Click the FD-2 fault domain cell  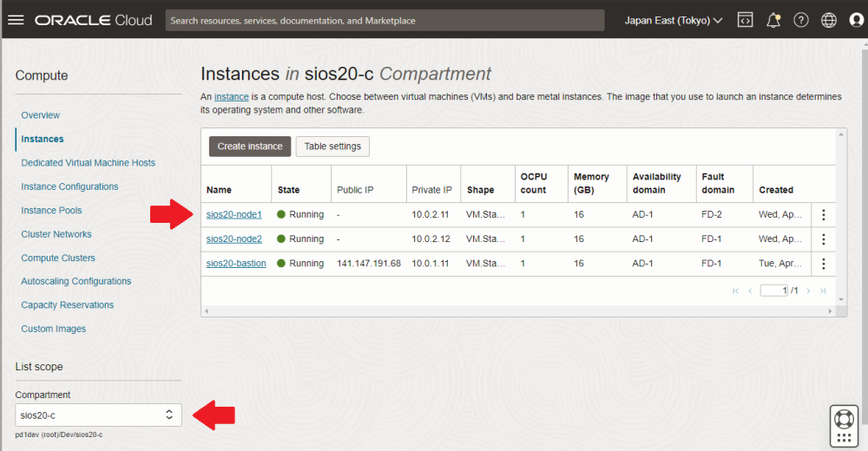pyautogui.click(x=712, y=215)
